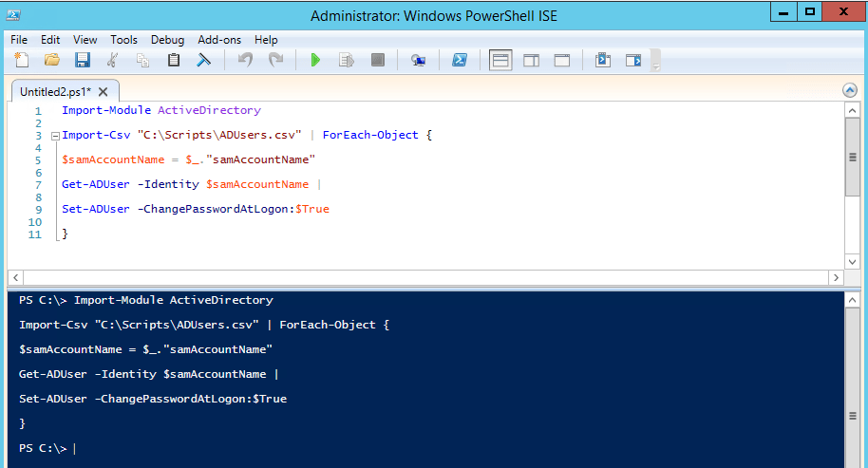Open New Remote PowerShell Tab icon

point(419,60)
